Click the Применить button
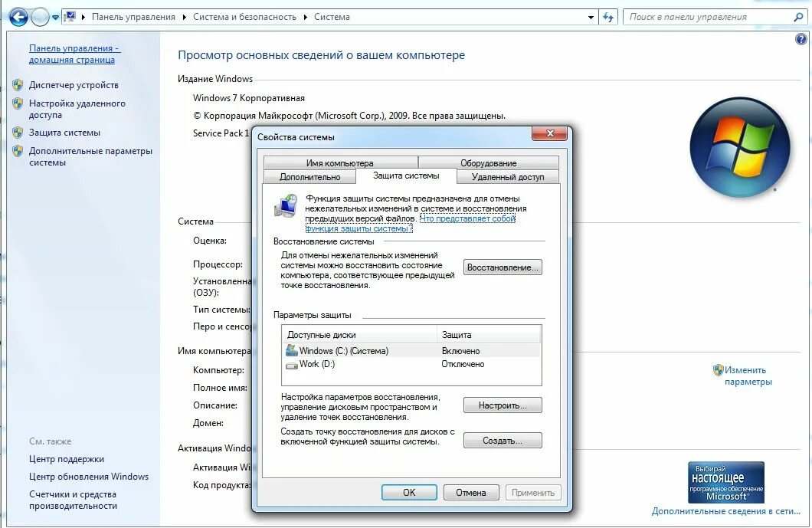The height and width of the screenshot is (528, 812). tap(533, 492)
